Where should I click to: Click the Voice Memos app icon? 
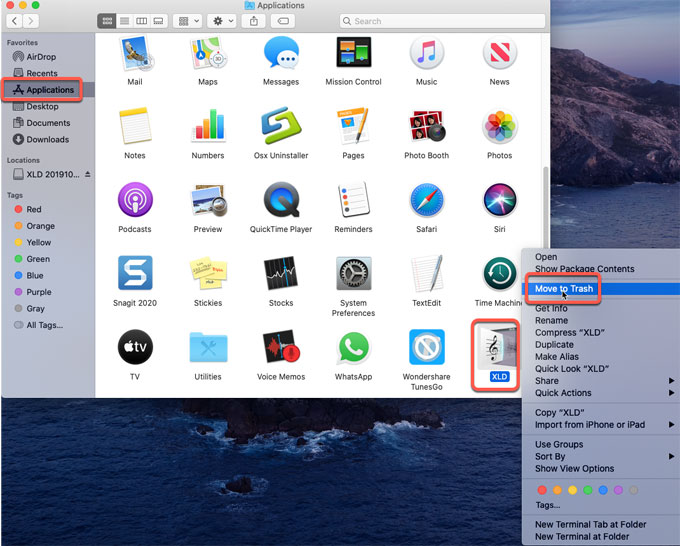tap(281, 348)
